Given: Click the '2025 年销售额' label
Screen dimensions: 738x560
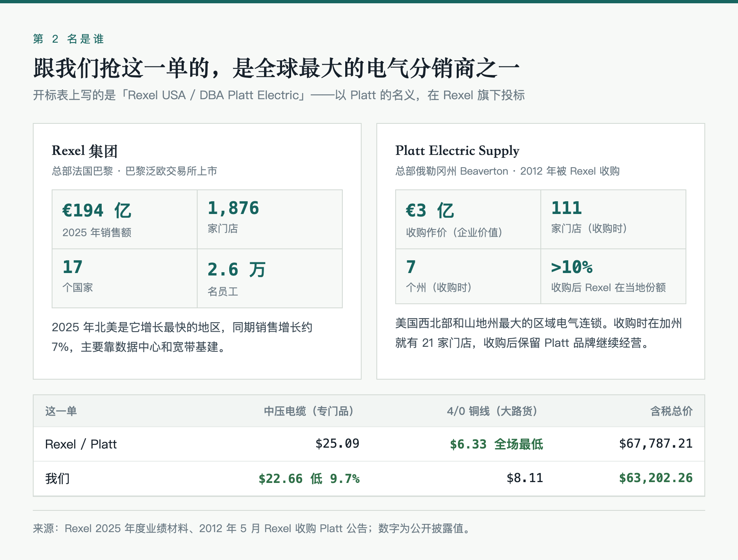Looking at the screenshot, I should (97, 232).
